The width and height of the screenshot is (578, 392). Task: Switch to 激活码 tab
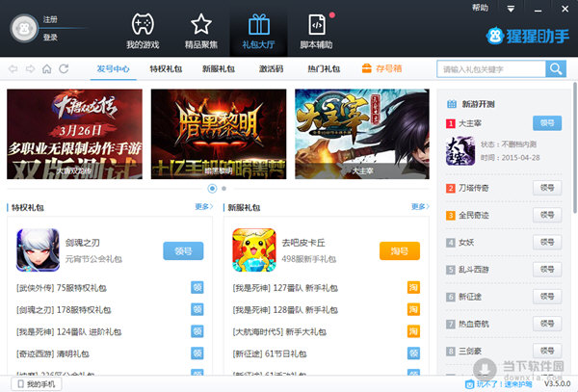271,69
